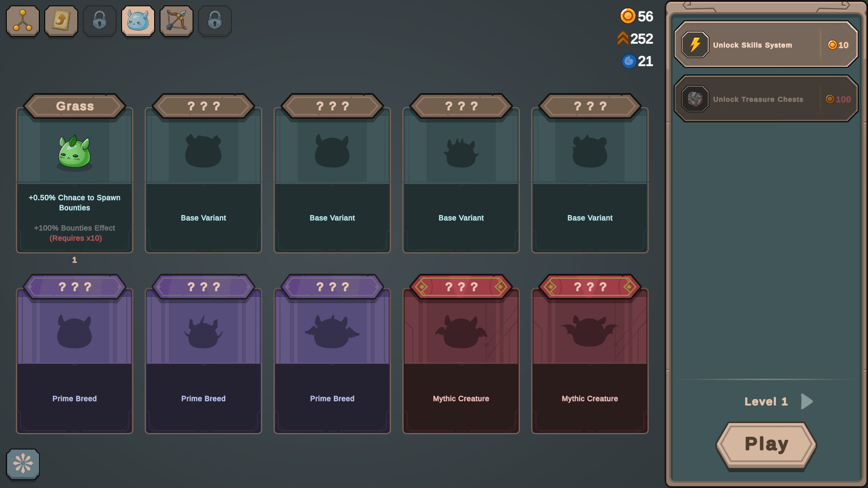Click Unlock Treasure Chests upgrade
Image resolution: width=868 pixels, height=488 pixels.
766,99
